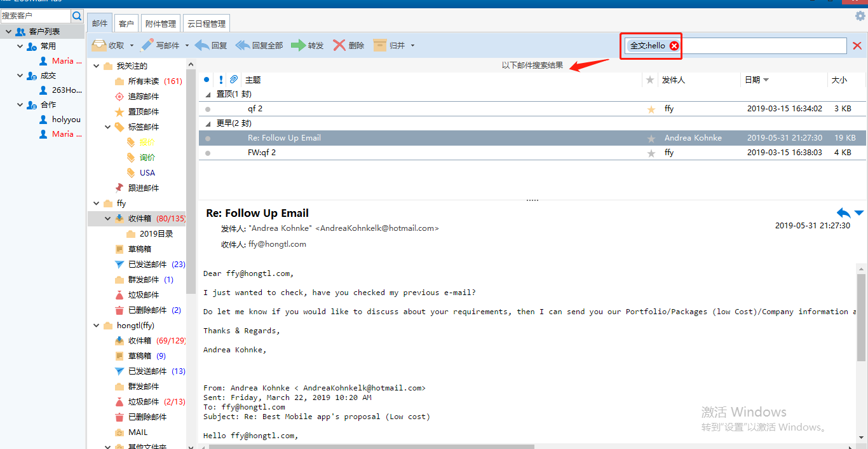Switch to the 云日程管理 tab
This screenshot has width=868, height=449.
(206, 24)
